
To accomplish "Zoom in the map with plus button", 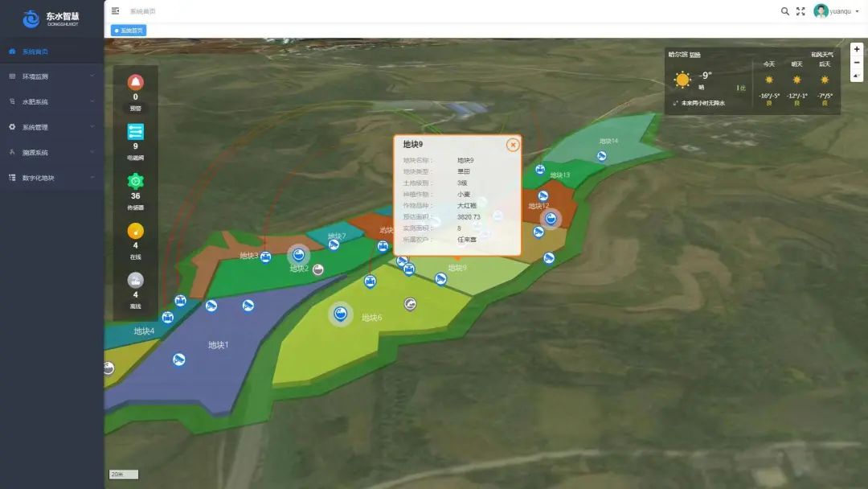I will click(x=857, y=49).
